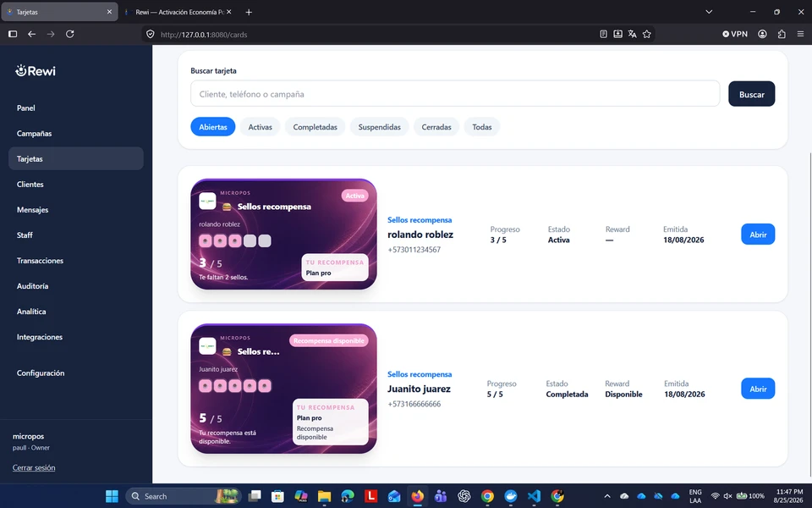
Task: Show hidden system tray icons
Action: [x=607, y=496]
